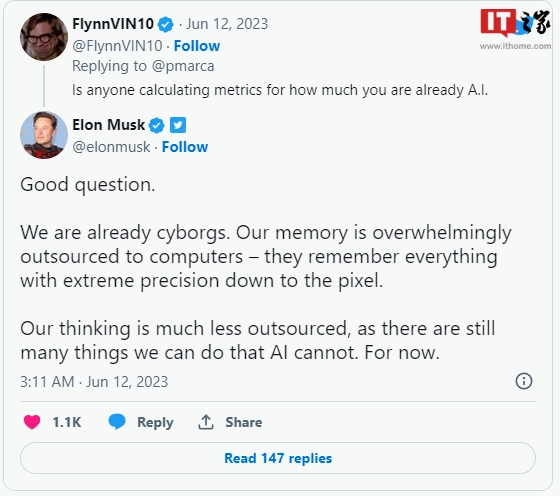Click the blue reply speech bubble icon
560x496 pixels.
click(x=117, y=422)
